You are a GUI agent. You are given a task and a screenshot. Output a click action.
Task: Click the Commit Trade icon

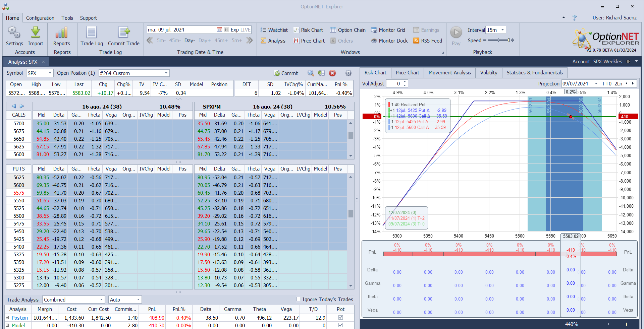coord(124,32)
